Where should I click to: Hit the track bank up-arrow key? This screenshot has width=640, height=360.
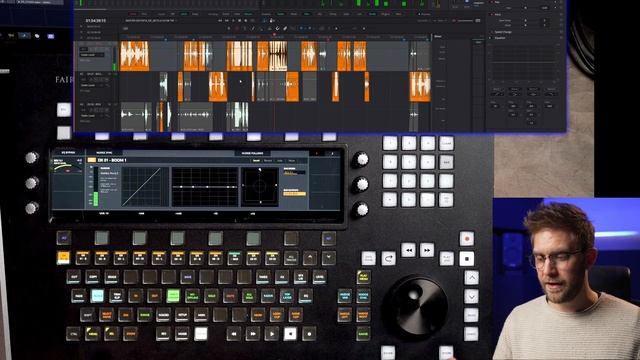pos(310,258)
